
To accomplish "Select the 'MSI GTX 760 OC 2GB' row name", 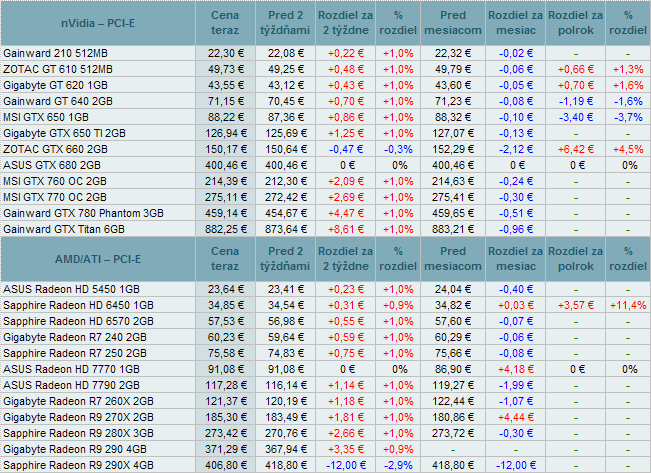I will tap(55, 181).
